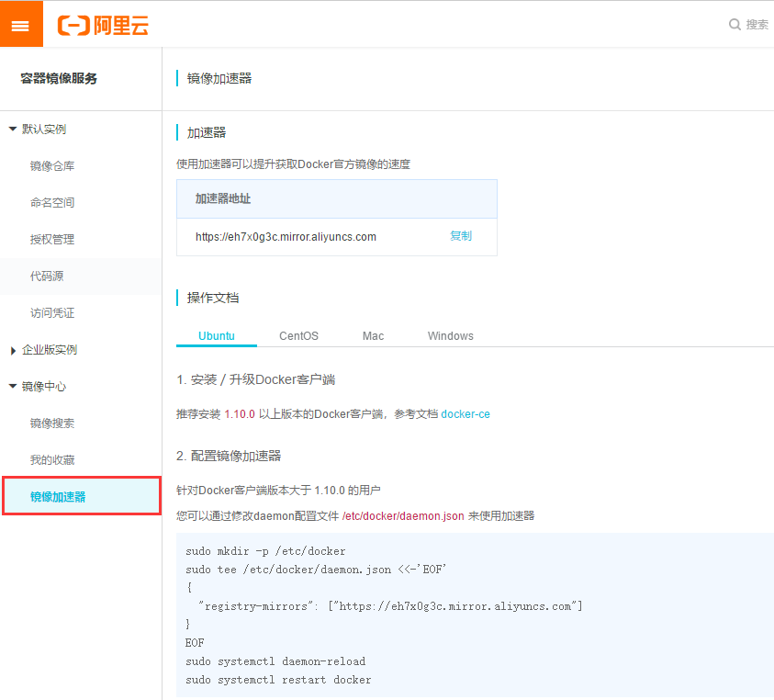Collapse the 镜像中心 section
The height and width of the screenshot is (700, 774).
pyautogui.click(x=13, y=387)
